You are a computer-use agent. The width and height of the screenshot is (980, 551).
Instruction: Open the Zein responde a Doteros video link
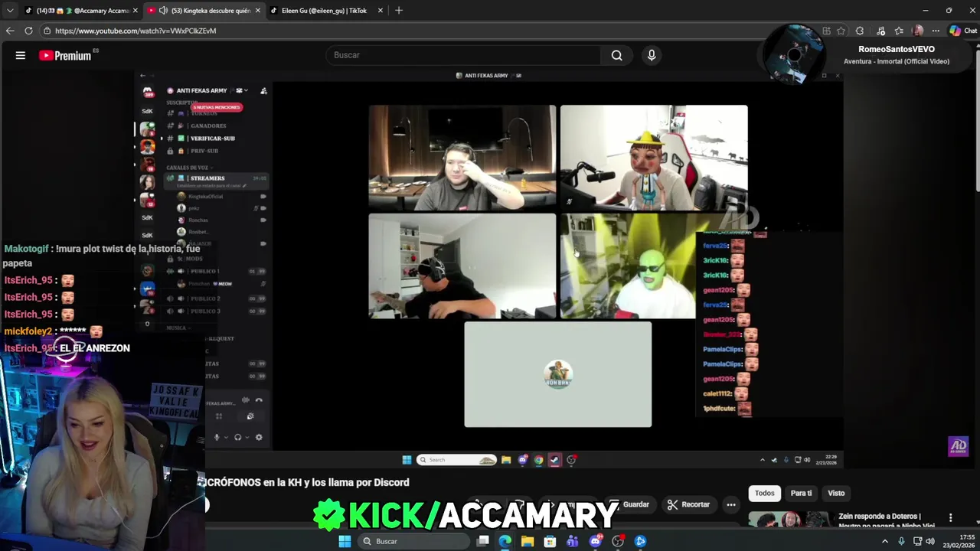[x=887, y=521]
